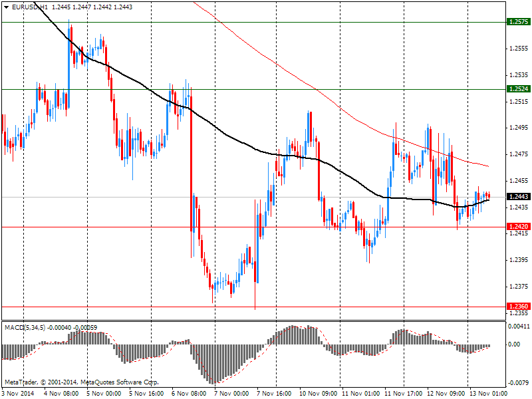Image resolution: width=532 pixels, height=399 pixels.
Task: Click the 1.2455 price scale value
Action: [519, 180]
